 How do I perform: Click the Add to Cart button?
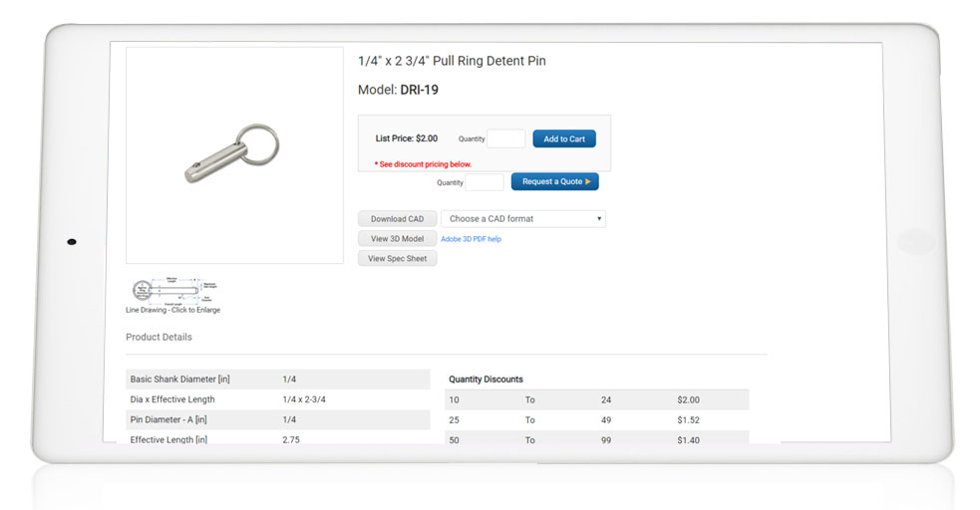tap(563, 138)
